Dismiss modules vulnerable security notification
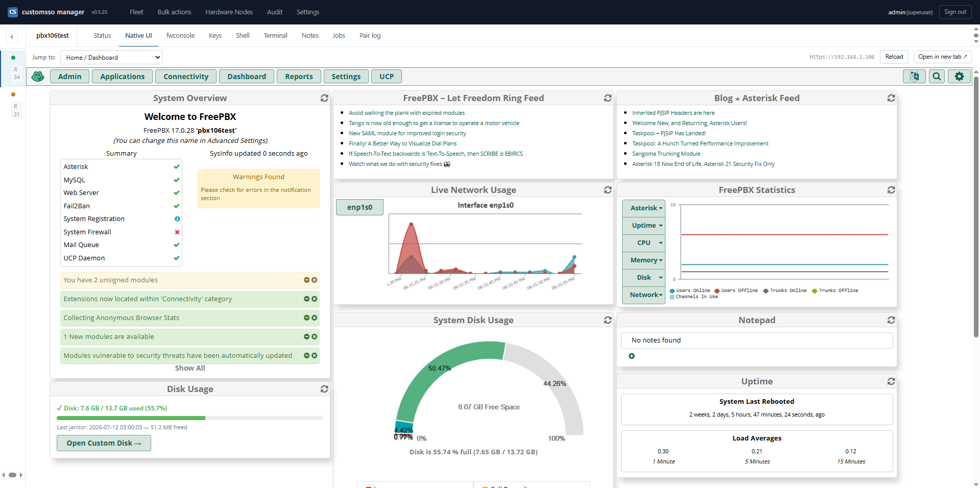The width and height of the screenshot is (980, 488). 315,356
